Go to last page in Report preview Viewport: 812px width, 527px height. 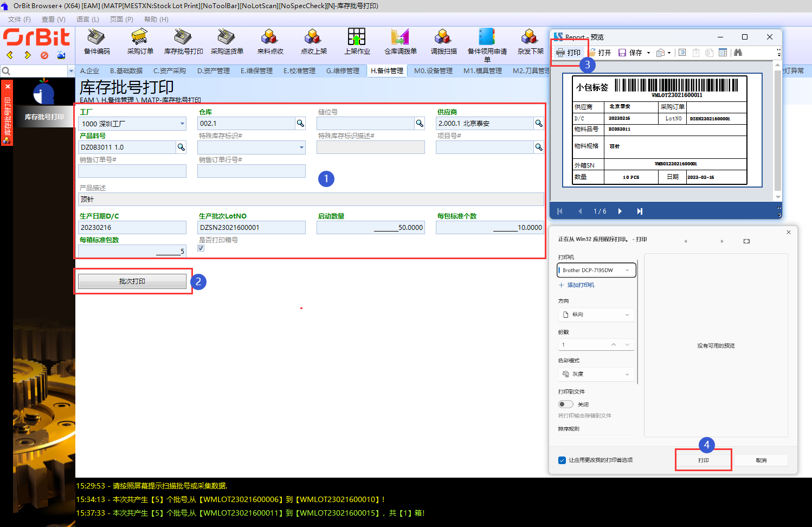[x=640, y=211]
